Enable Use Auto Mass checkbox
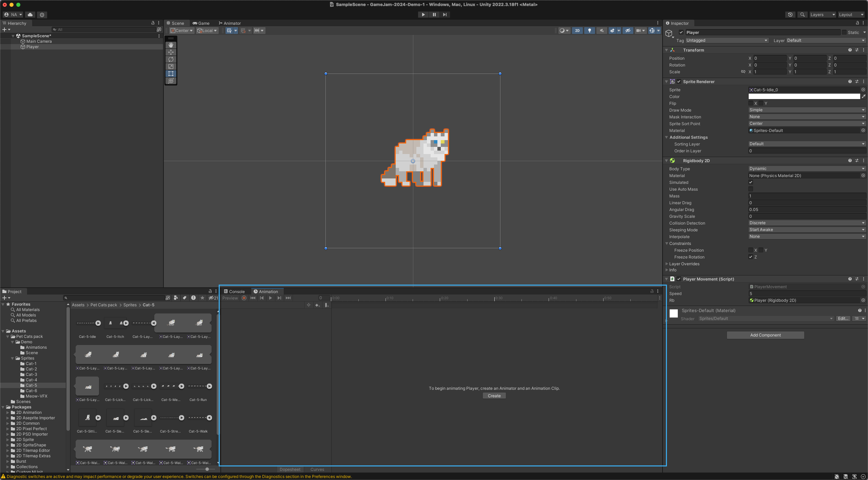868x480 pixels. 751,189
